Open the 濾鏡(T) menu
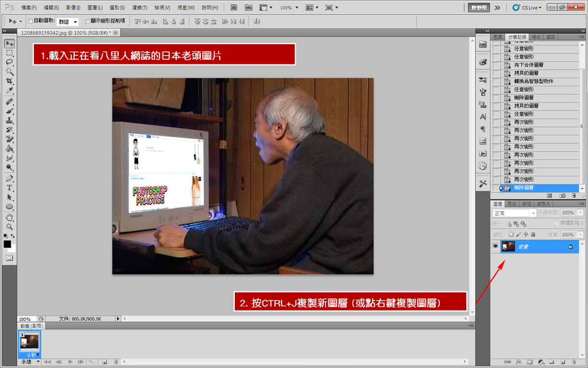Image resolution: width=588 pixels, height=368 pixels. pos(138,7)
